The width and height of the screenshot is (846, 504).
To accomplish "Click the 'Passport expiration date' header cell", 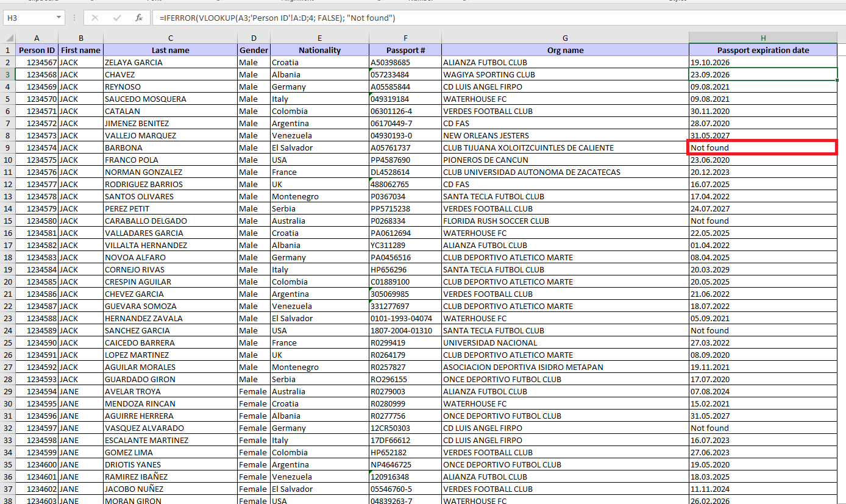I will pos(762,50).
